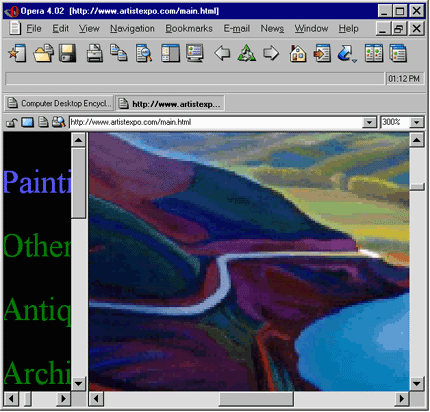The width and height of the screenshot is (430, 412).
Task: Open the E-mail menu
Action: click(x=237, y=29)
